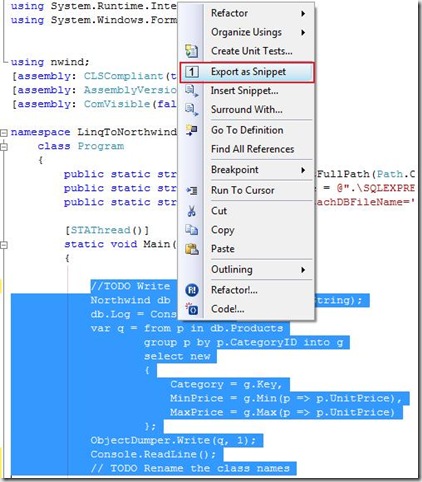Viewport: 422px width, 482px height.
Task: Click '@".\SQLEXPRE' string text
Action: click(x=376, y=188)
